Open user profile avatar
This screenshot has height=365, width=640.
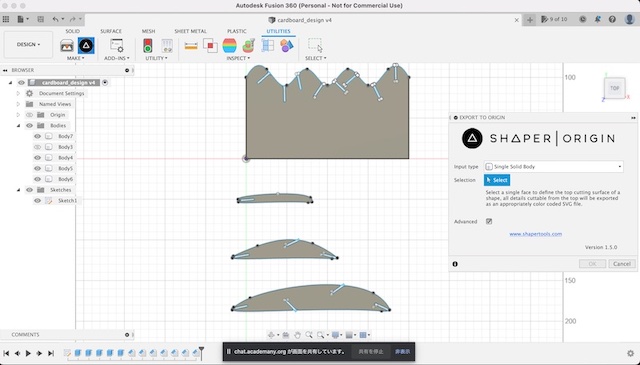pyautogui.click(x=629, y=19)
